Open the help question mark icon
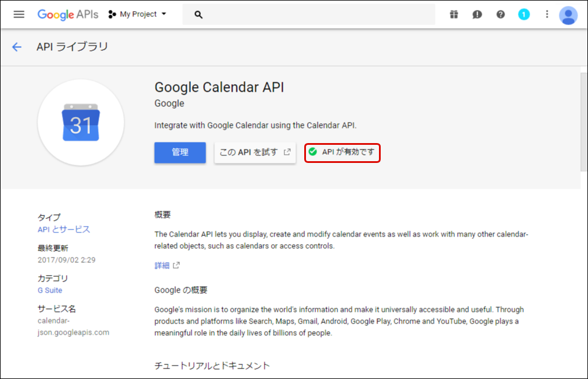 [500, 15]
